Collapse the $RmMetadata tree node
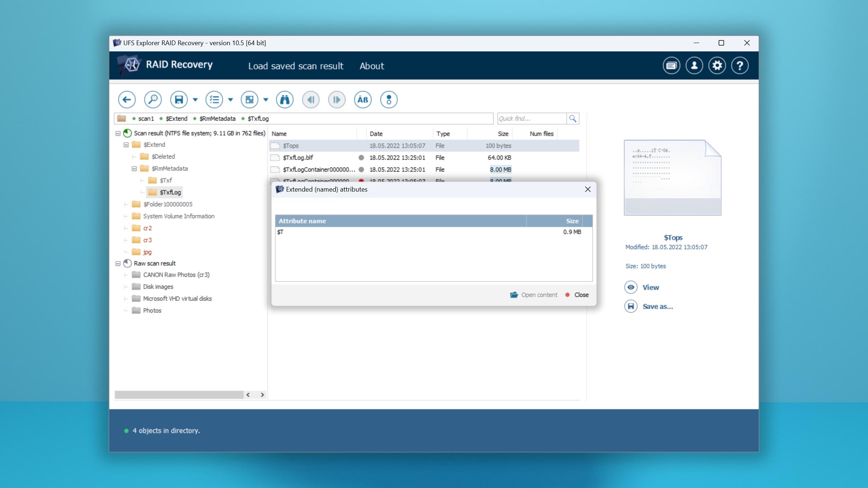 tap(134, 169)
